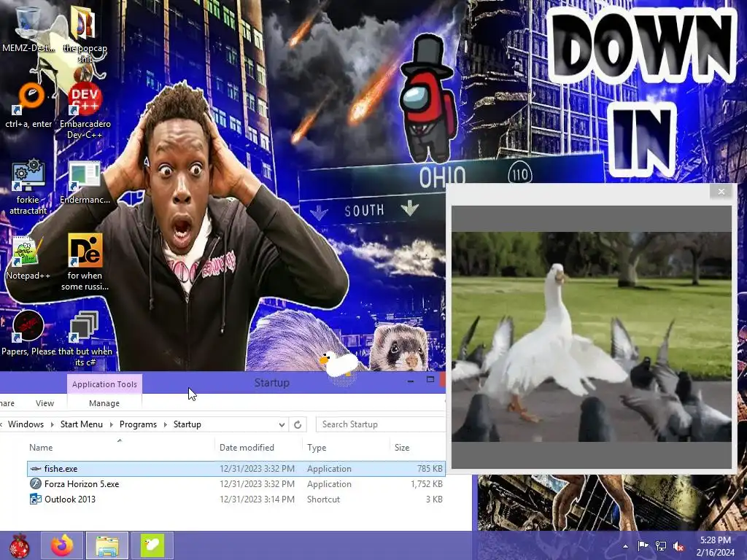
Task: Select the 'Forza Horizon 5.exe' file name
Action: click(x=82, y=484)
